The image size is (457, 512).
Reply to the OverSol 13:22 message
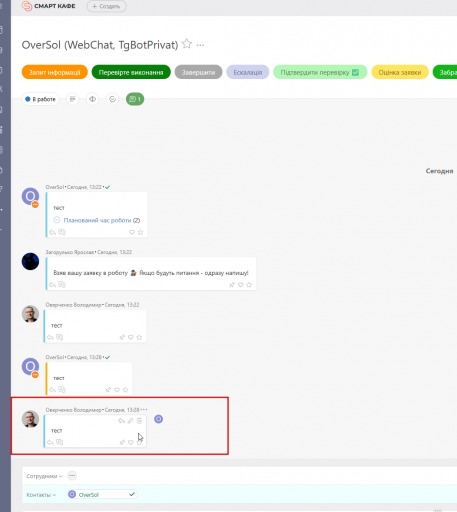pos(52,232)
